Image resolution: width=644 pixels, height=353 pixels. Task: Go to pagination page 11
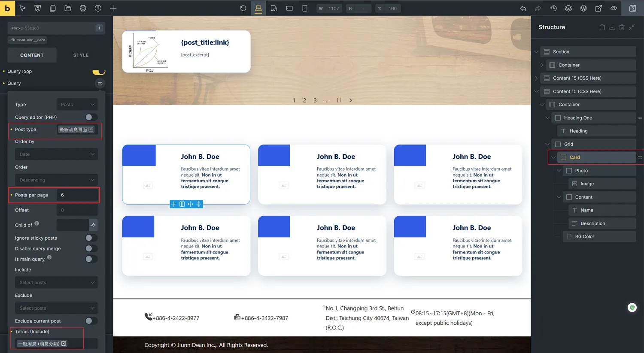click(x=339, y=100)
